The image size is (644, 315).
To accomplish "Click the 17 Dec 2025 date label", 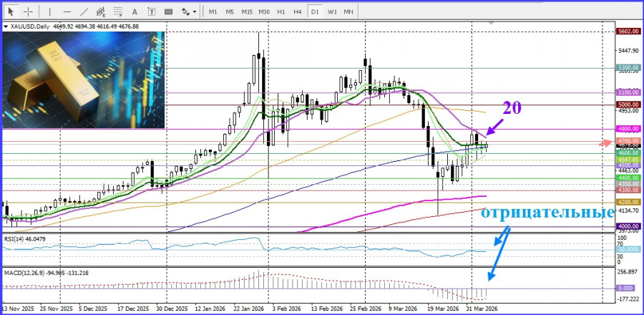I will coord(134,309).
